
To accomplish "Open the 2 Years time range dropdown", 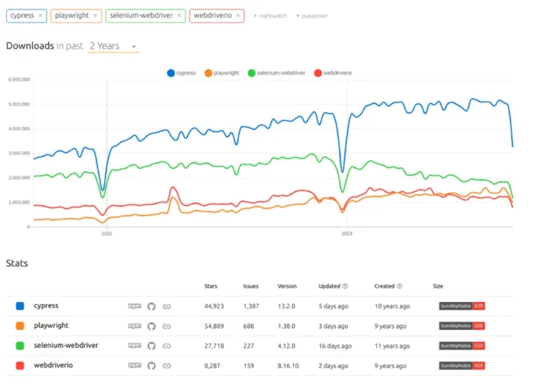I will [x=113, y=46].
